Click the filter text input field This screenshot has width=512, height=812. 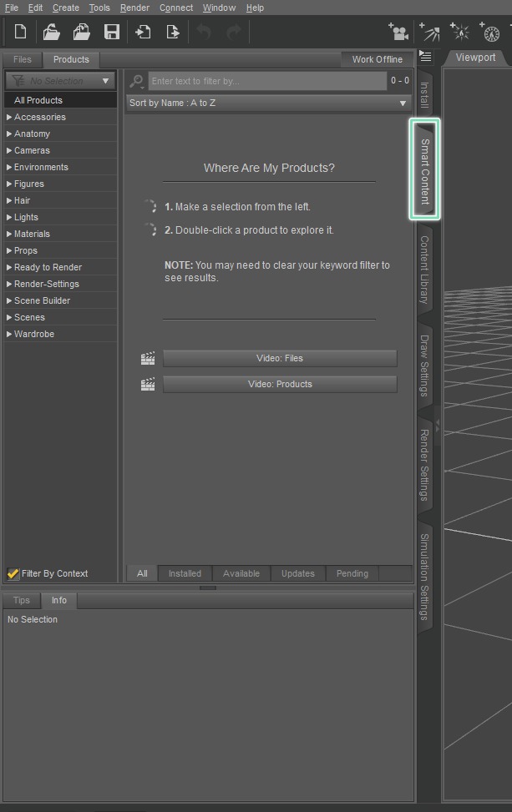[x=267, y=81]
